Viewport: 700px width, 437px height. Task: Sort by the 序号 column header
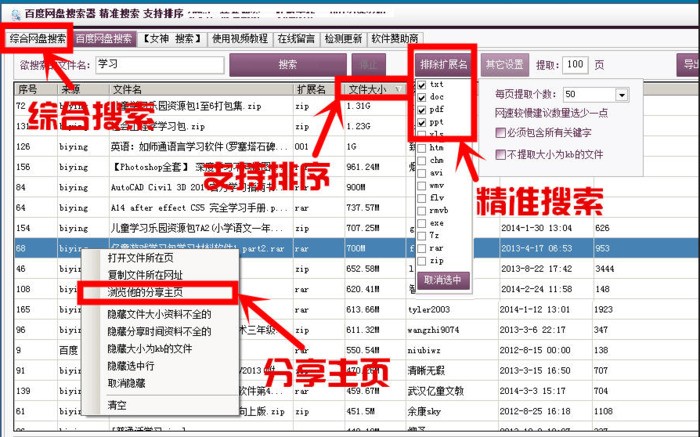[x=36, y=90]
